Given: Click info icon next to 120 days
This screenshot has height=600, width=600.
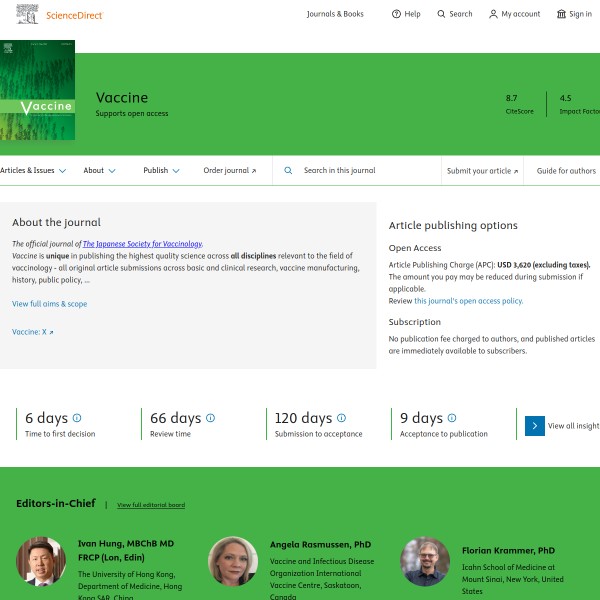Looking at the screenshot, I should pyautogui.click(x=341, y=418).
